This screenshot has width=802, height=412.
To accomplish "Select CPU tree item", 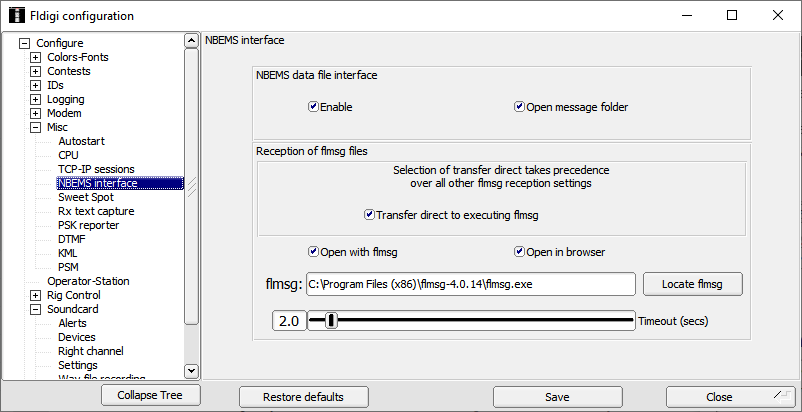I will [x=68, y=155].
